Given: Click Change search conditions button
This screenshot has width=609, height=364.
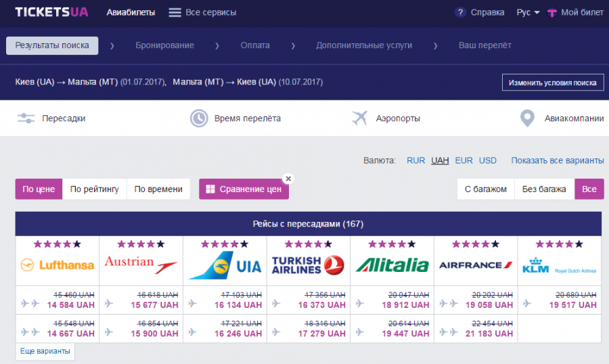Looking at the screenshot, I should point(551,83).
